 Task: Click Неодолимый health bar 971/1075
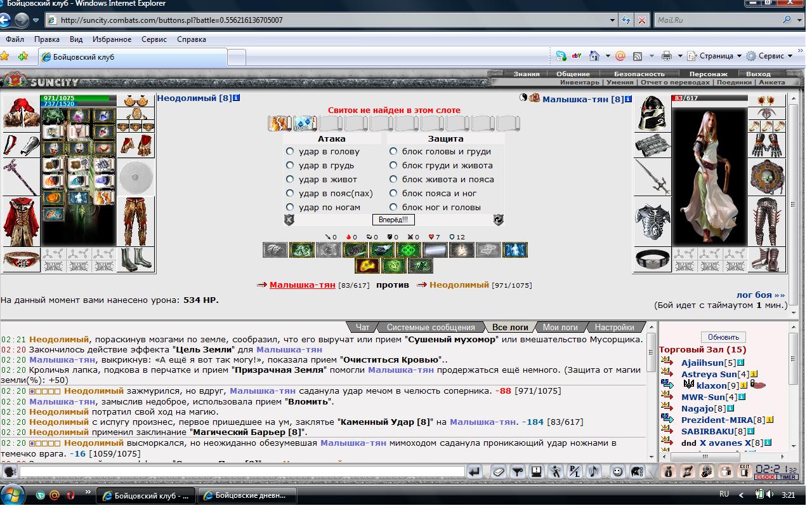79,98
